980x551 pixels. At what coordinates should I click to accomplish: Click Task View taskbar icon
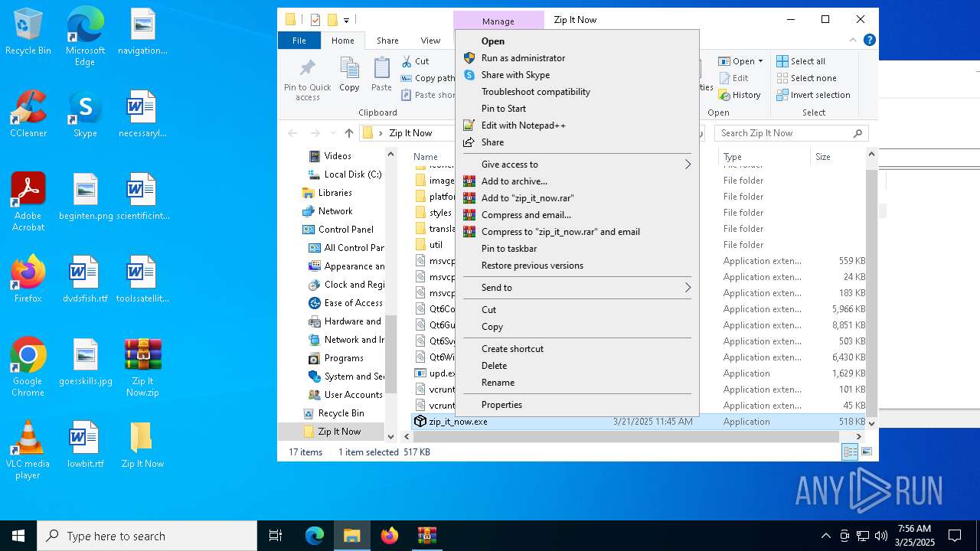(276, 536)
